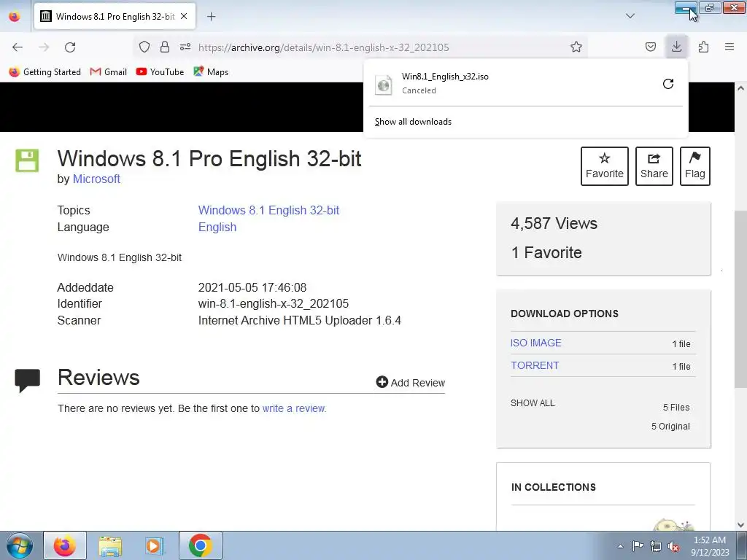The width and height of the screenshot is (747, 560).
Task: Open a new browser tab
Action: tap(211, 17)
